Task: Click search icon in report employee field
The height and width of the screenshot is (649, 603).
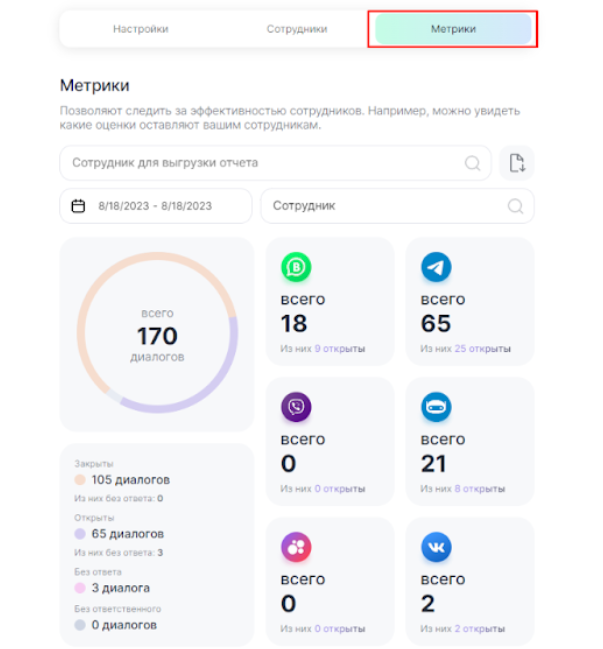Action: click(x=472, y=163)
